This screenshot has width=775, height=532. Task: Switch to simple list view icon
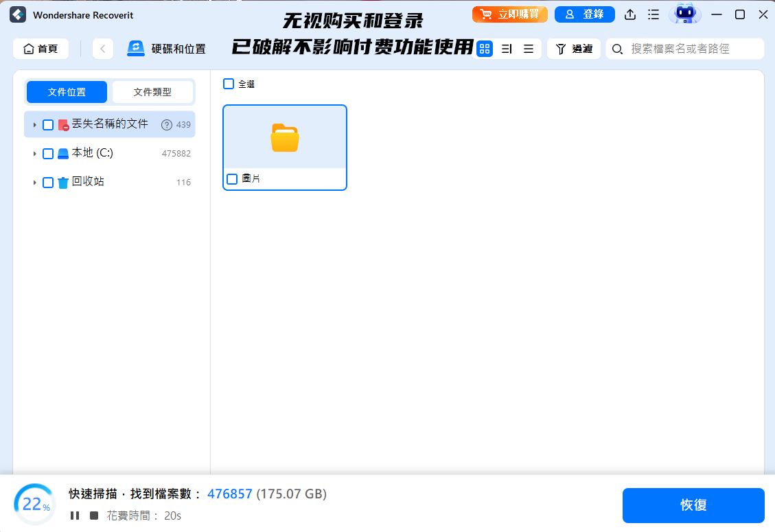click(529, 49)
